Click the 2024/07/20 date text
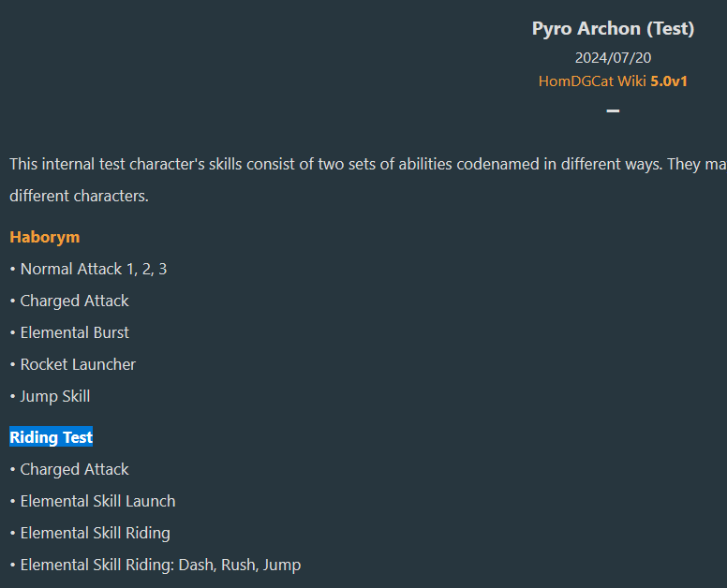The height and width of the screenshot is (588, 727). click(x=613, y=58)
